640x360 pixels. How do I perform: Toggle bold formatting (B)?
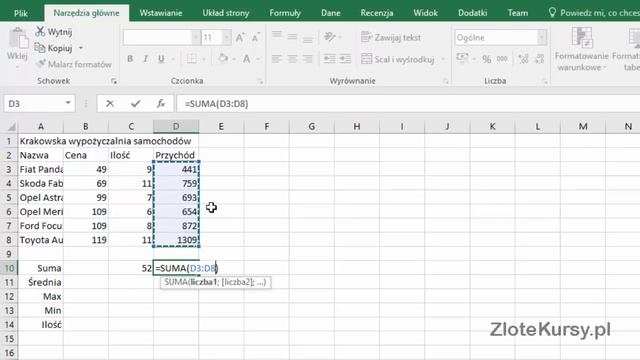click(x=130, y=59)
